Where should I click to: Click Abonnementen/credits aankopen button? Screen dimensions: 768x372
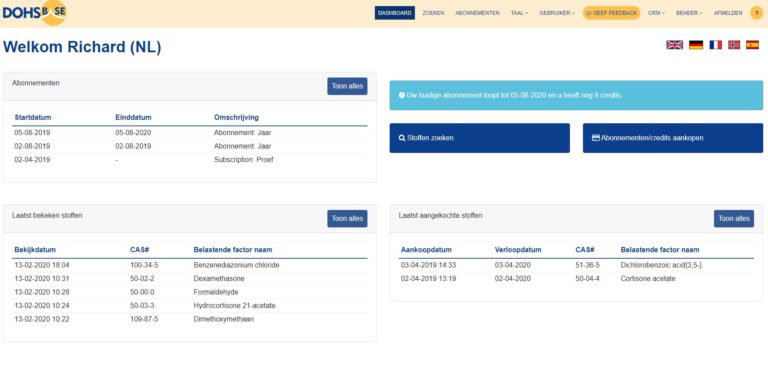(673, 138)
